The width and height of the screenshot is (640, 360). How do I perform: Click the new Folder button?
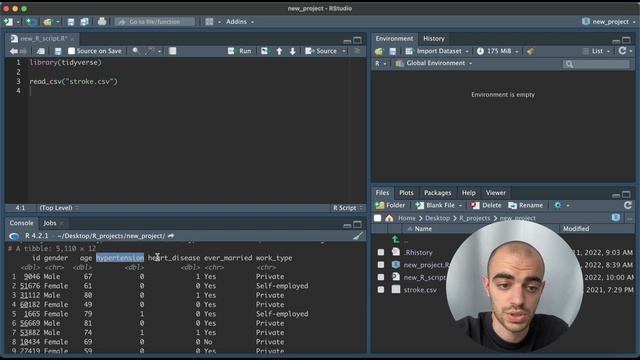(390, 205)
